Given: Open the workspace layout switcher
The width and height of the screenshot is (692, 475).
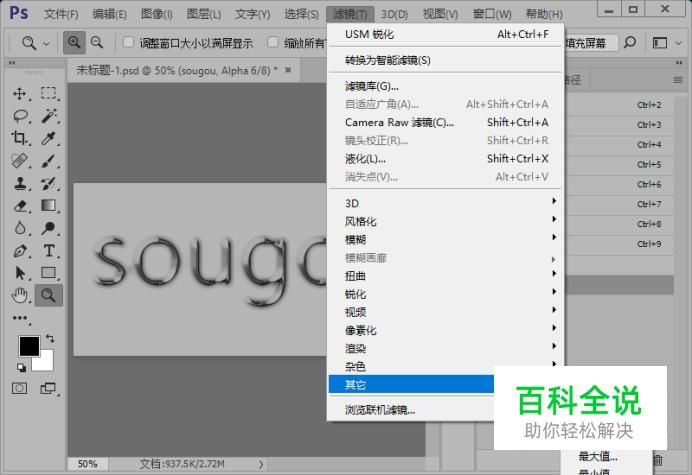Looking at the screenshot, I should coord(660,43).
